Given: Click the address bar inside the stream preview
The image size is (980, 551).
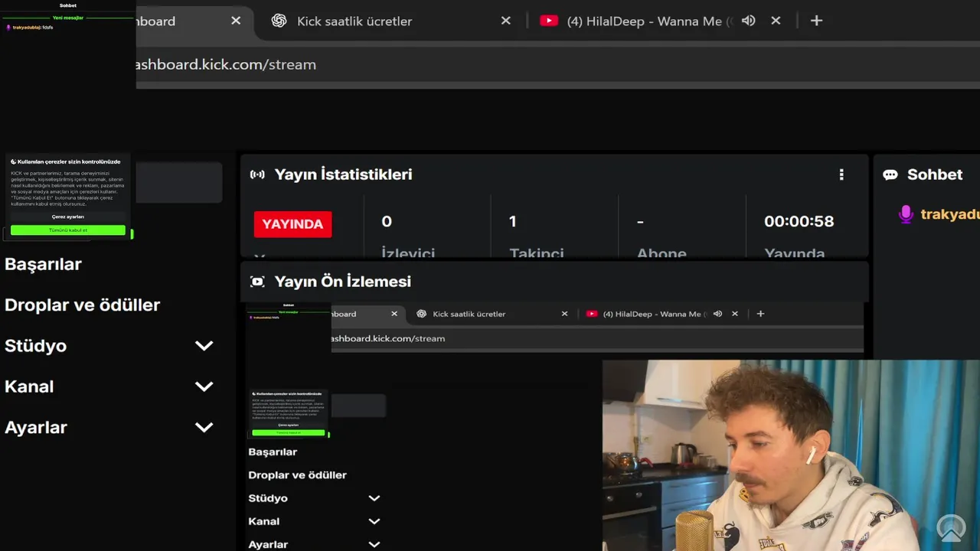Looking at the screenshot, I should pyautogui.click(x=597, y=338).
